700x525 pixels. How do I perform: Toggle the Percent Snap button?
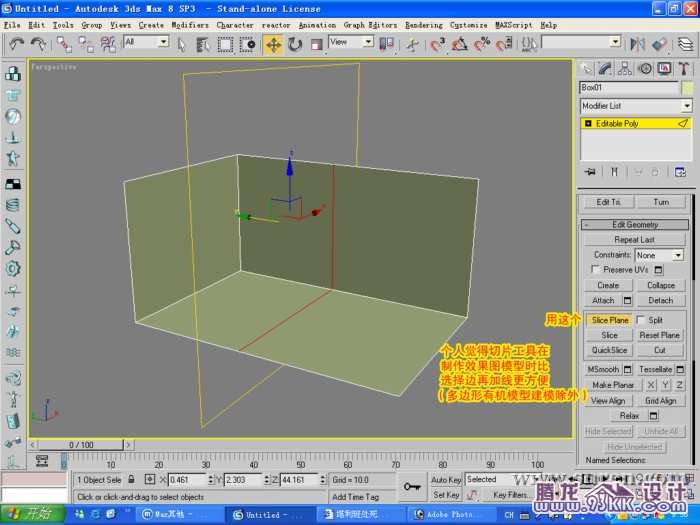pyautogui.click(x=482, y=45)
